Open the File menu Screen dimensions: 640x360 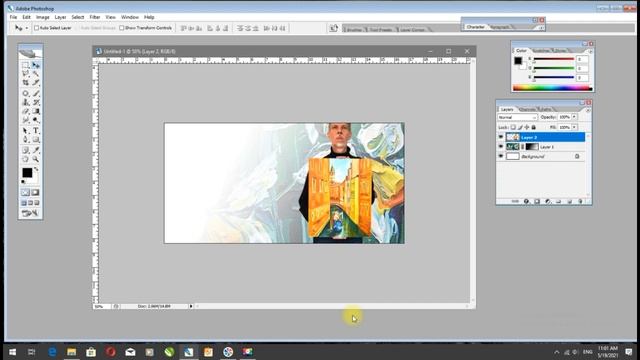(13, 17)
